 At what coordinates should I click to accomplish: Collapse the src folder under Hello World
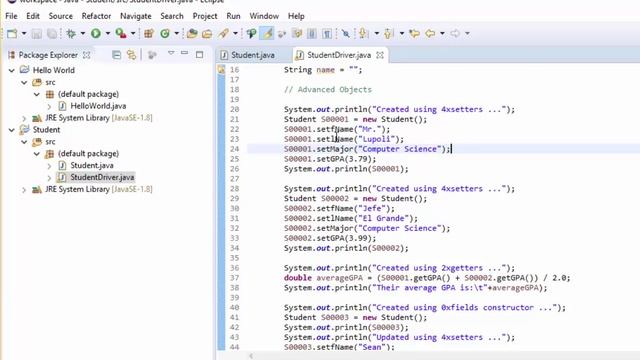(24, 82)
